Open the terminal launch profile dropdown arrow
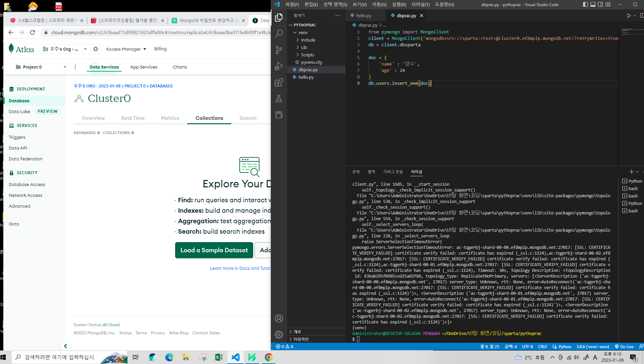Viewport: 644px width, 364px height. 637,172
